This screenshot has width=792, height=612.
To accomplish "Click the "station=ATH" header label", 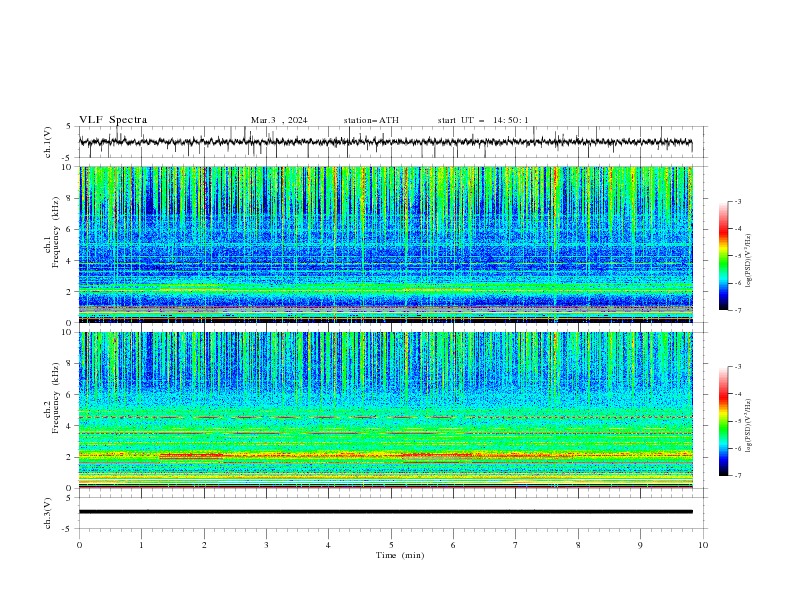I will (371, 120).
